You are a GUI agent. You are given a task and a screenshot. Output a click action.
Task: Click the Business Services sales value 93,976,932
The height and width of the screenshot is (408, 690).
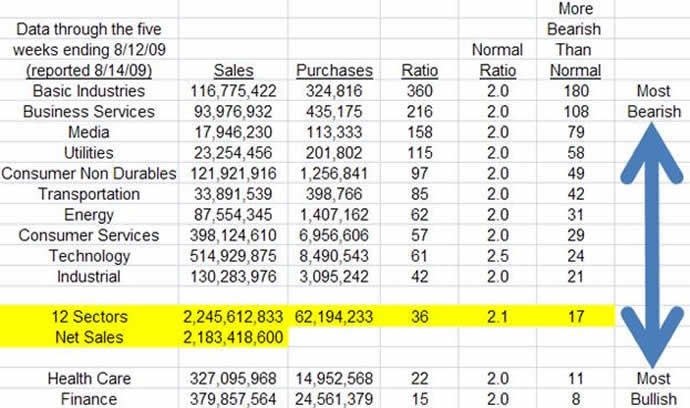234,110
